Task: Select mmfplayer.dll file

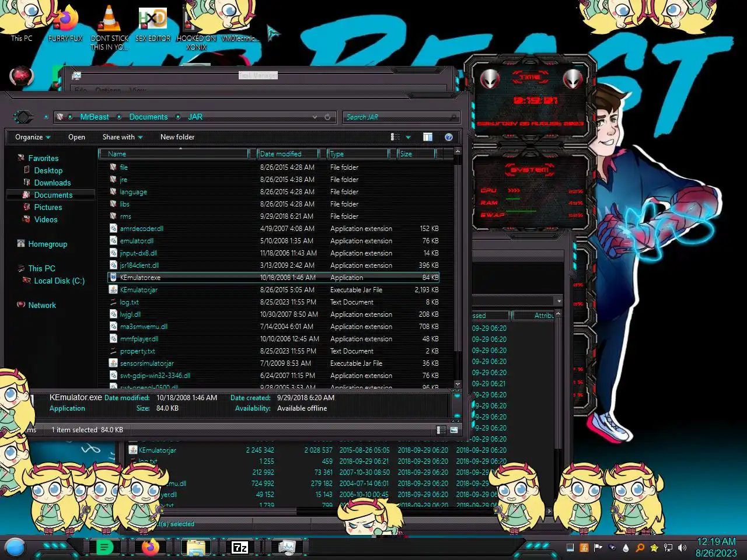Action: click(274, 339)
